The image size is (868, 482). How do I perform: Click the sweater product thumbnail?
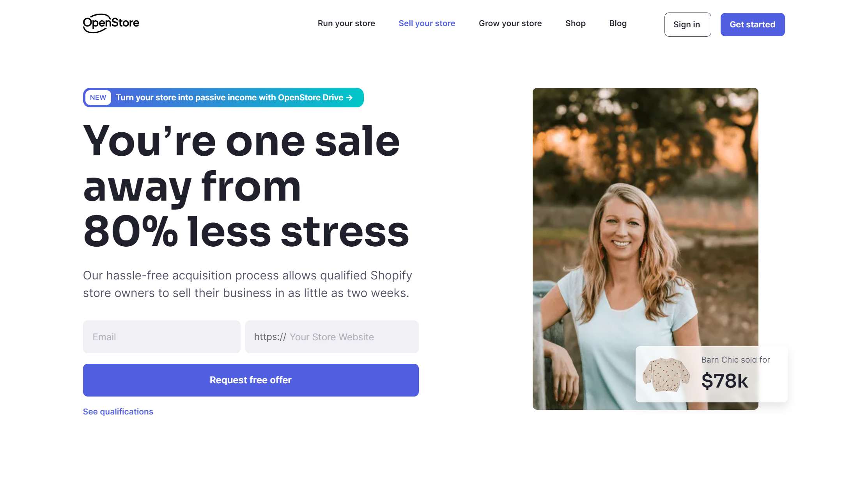pos(666,375)
